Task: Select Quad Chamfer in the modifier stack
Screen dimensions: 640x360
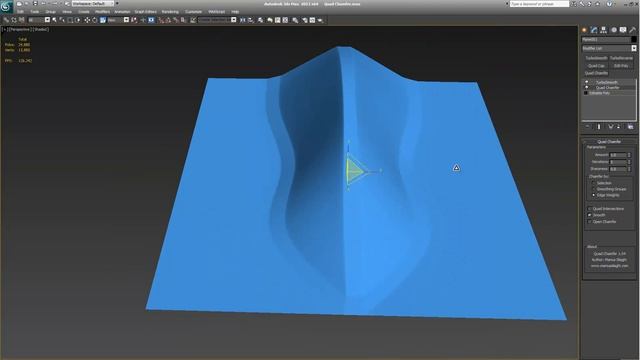Action: tap(607, 87)
